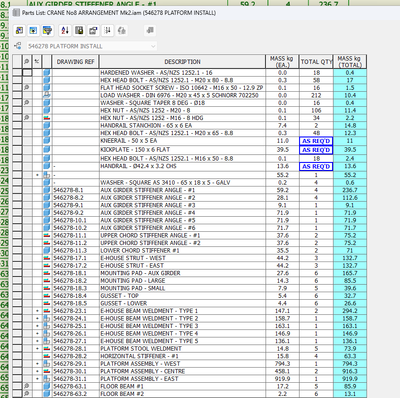
Task: Click 'HEX NUT - AS/NZS 1252 - M20 - 8' cell
Action: tap(182, 110)
